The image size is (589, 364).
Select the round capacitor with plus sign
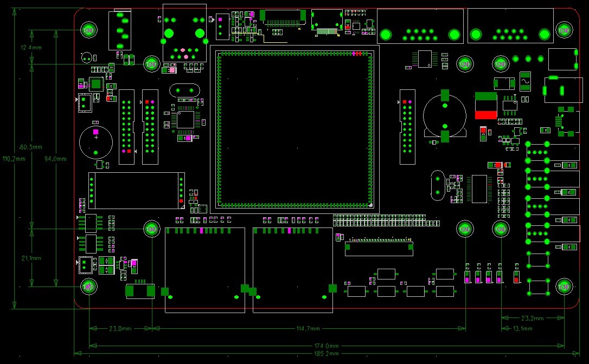pos(96,142)
